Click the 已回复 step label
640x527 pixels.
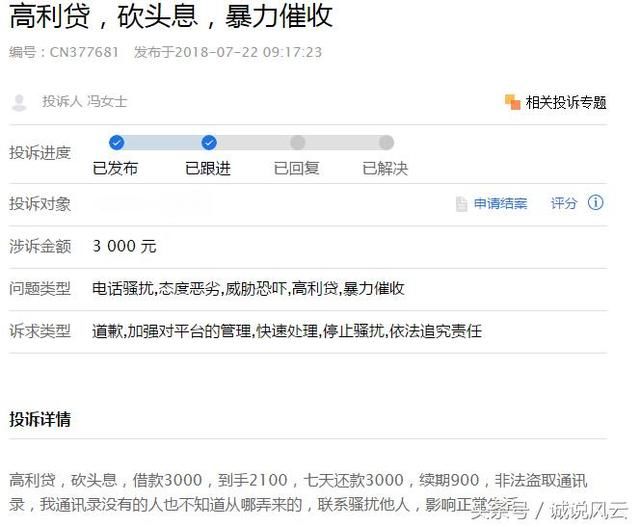pos(297,168)
